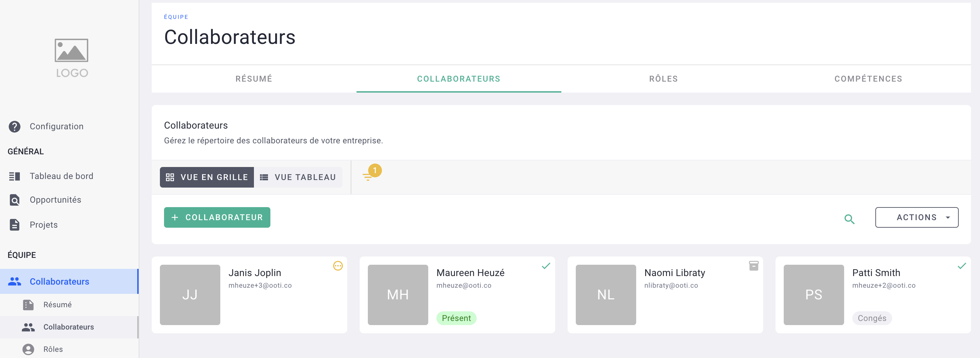Open Configuration in the sidebar
Viewport: 980px width, 358px height.
pyautogui.click(x=69, y=127)
